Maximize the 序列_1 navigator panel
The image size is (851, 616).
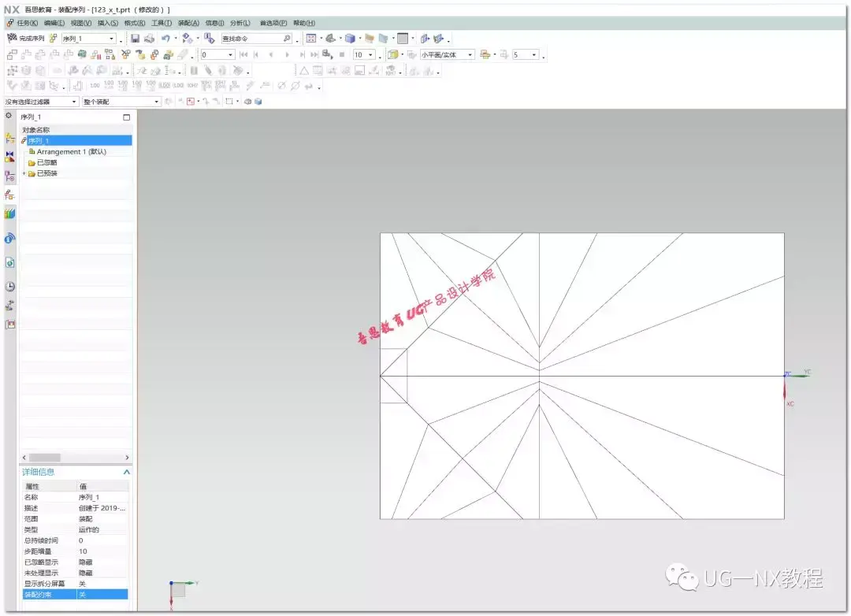click(126, 117)
